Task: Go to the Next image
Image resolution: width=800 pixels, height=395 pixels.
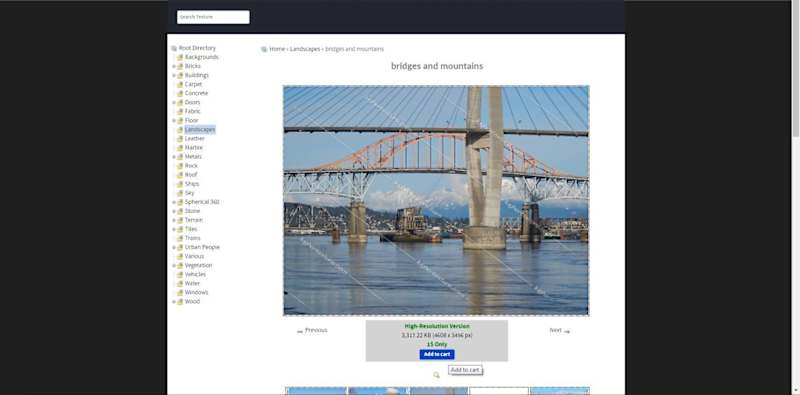Action: click(560, 330)
